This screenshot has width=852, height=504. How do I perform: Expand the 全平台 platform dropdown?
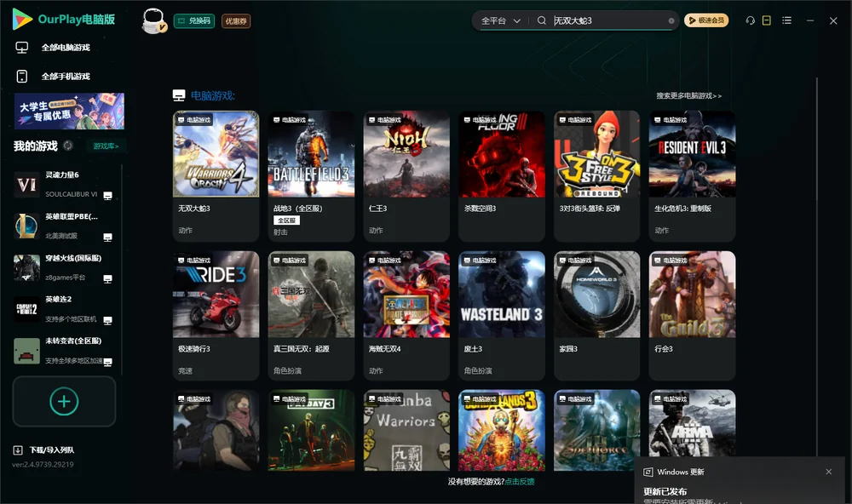tap(500, 20)
